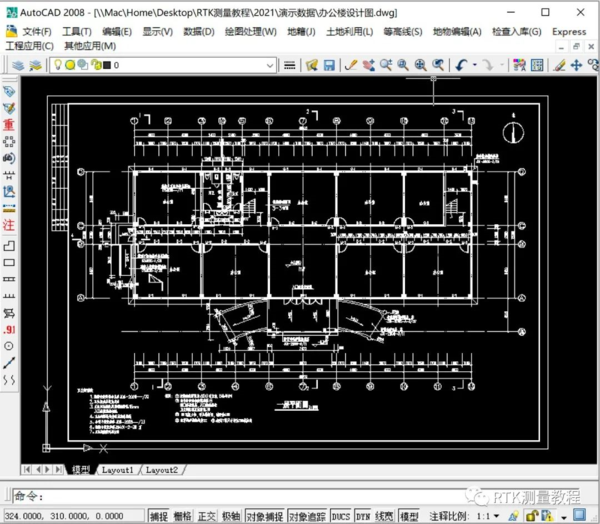The width and height of the screenshot is (600, 524).
Task: Select the diagonal line tool icon
Action: [9, 363]
